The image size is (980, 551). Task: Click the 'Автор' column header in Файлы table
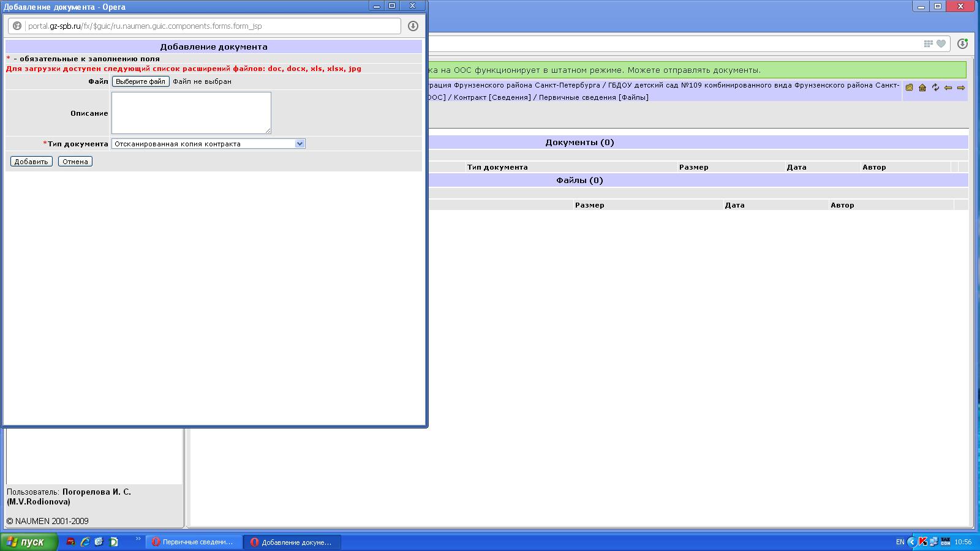point(842,205)
